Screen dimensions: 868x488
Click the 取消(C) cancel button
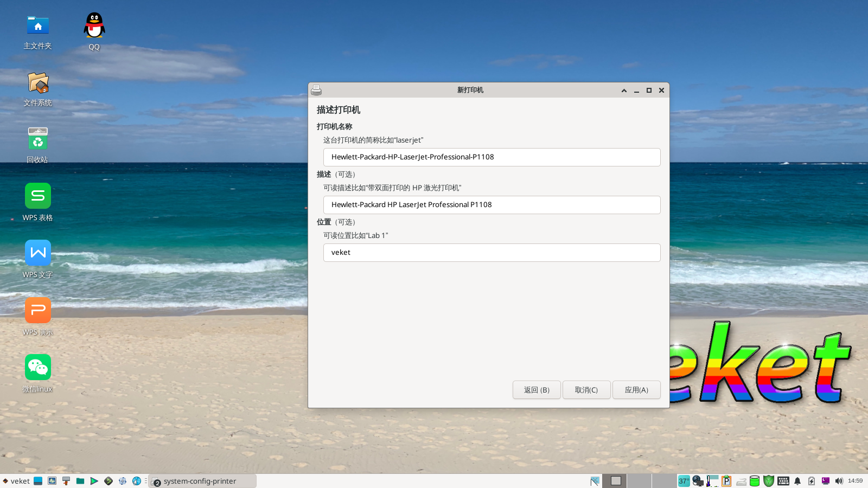pos(586,390)
